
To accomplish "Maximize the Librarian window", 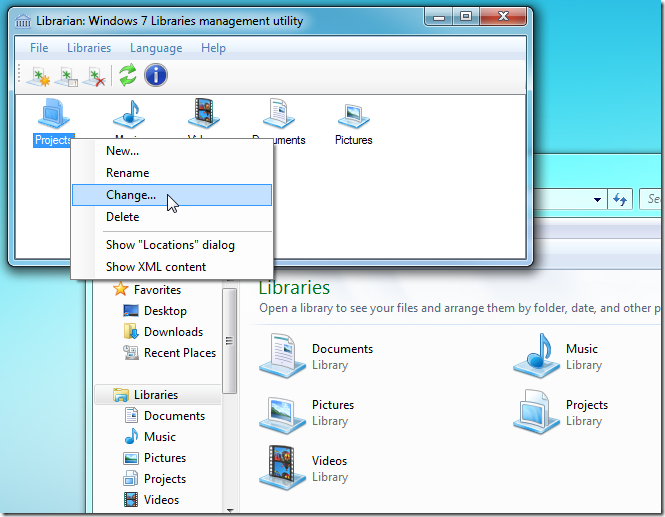I will [466, 17].
